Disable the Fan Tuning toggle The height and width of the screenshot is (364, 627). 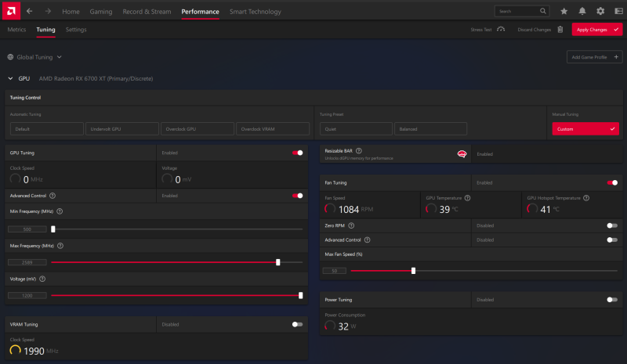pyautogui.click(x=612, y=182)
